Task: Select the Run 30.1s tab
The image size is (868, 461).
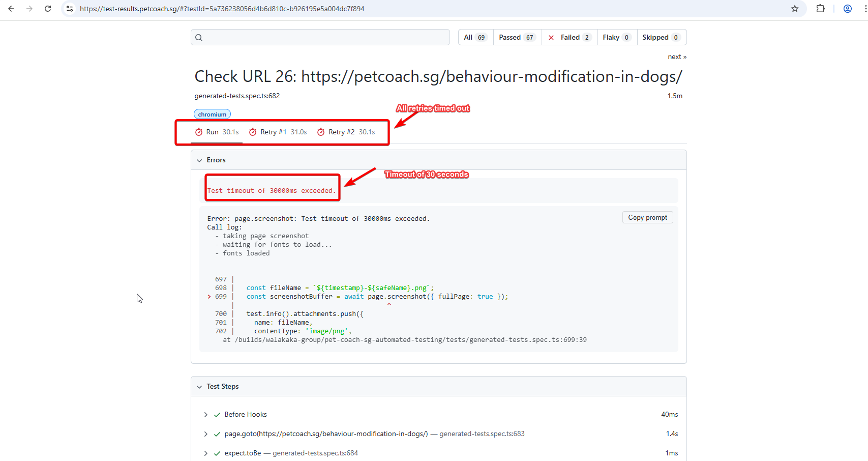Action: (x=217, y=132)
